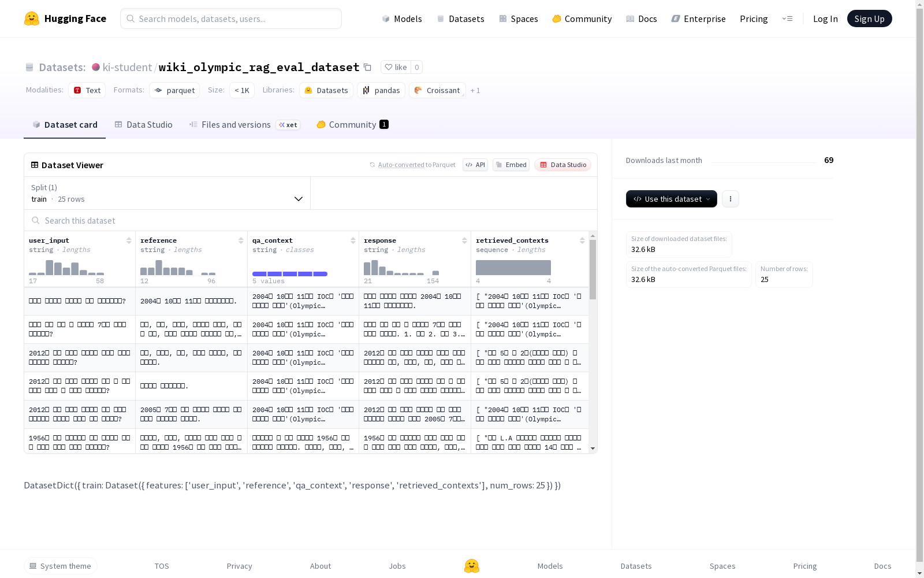Select the Datasets library tag
This screenshot has height=578, width=924.
326,90
